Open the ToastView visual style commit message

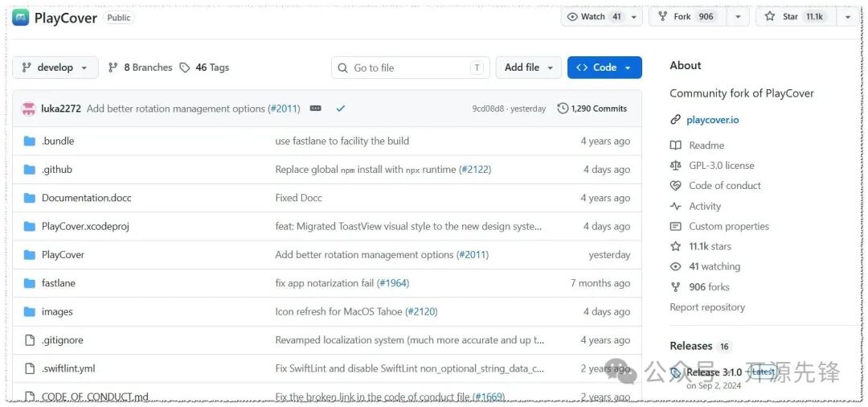pos(408,227)
